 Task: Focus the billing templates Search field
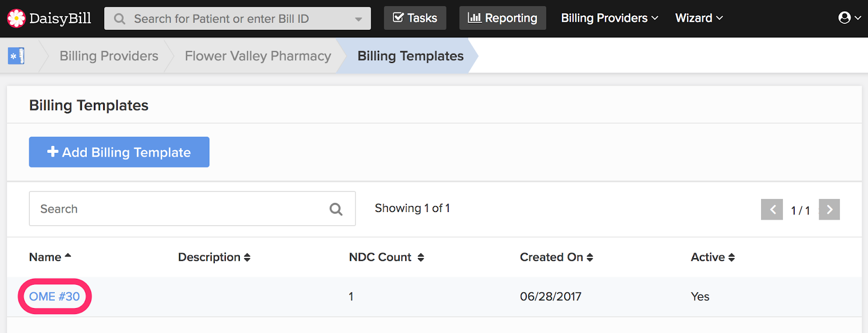(179, 209)
